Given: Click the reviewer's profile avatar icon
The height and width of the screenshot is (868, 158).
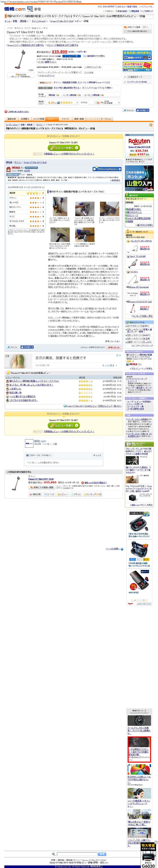Looking at the screenshot, I should click(9, 169).
